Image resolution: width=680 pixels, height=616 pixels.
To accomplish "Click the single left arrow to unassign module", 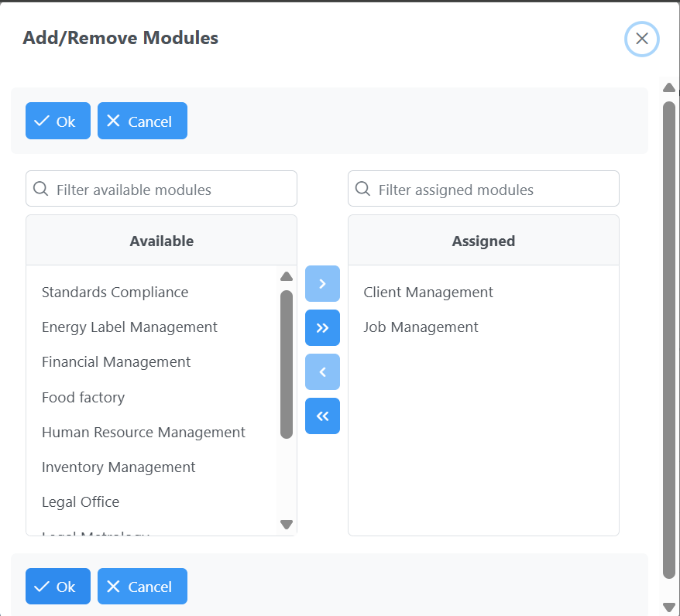I will [322, 371].
